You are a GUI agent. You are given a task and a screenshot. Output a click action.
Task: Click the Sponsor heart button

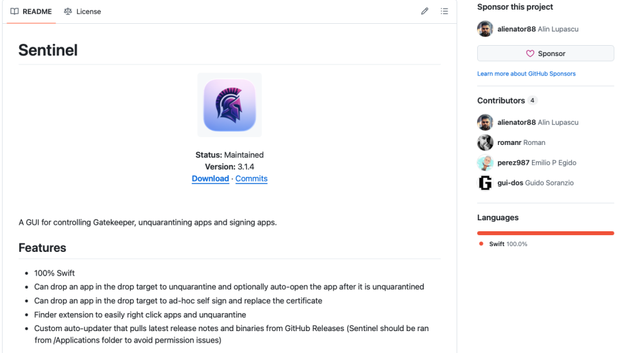pos(545,53)
